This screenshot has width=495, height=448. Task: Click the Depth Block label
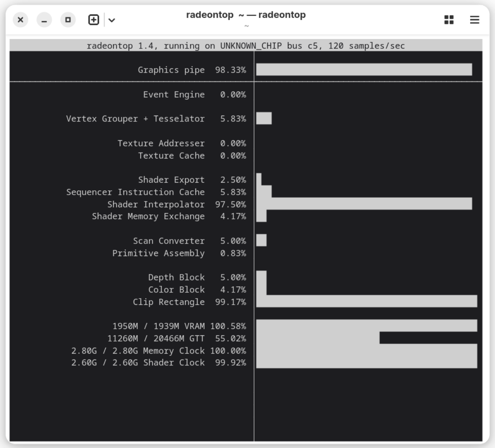(176, 277)
